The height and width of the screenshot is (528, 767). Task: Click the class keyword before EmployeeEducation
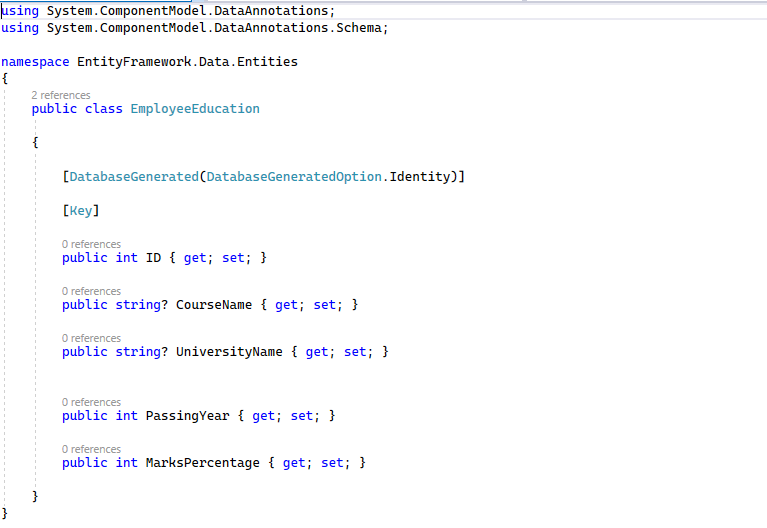[x=104, y=109]
